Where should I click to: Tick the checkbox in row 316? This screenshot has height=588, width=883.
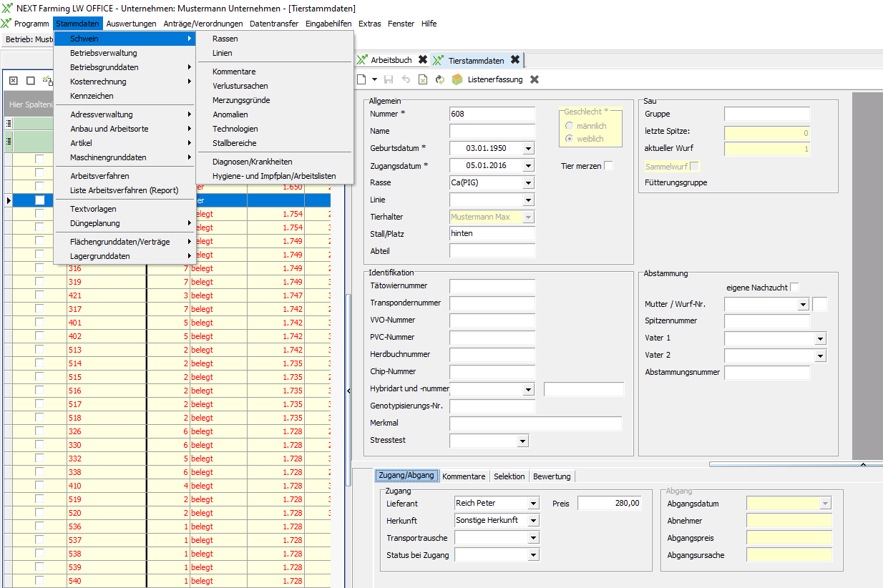(39, 268)
